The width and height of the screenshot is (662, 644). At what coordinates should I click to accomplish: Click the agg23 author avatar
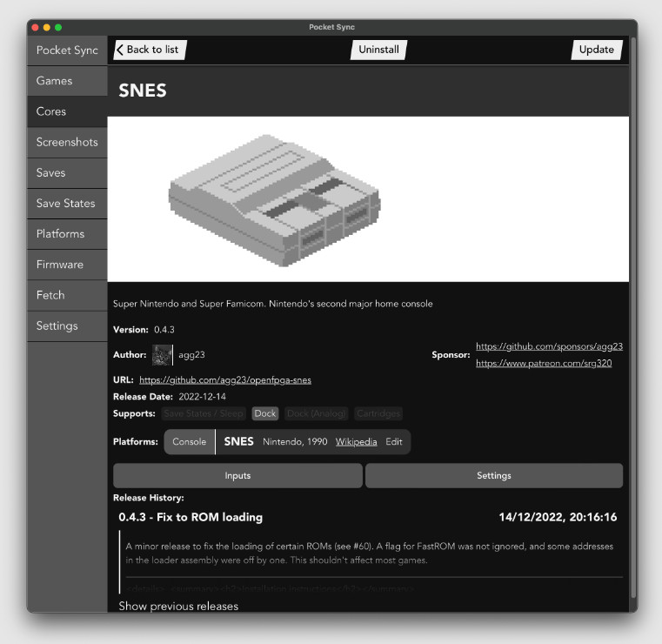pyautogui.click(x=162, y=355)
